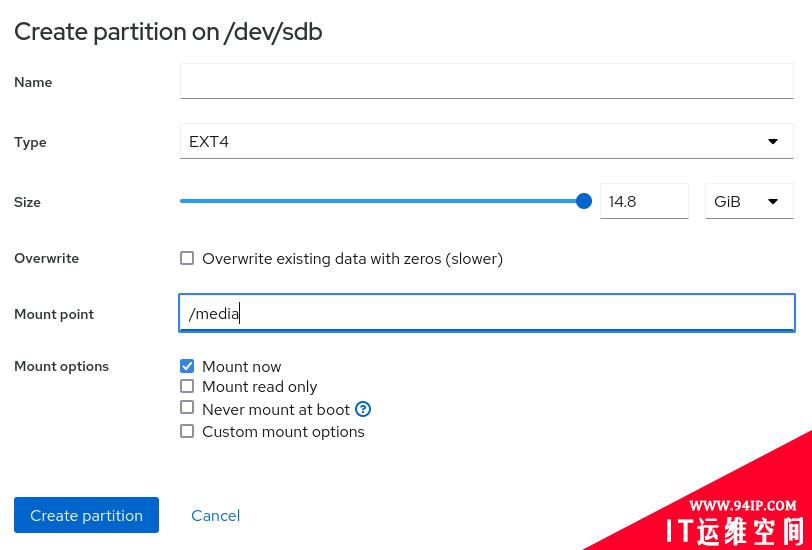The image size is (812, 550).
Task: Click the Mount read only label
Action: [259, 387]
